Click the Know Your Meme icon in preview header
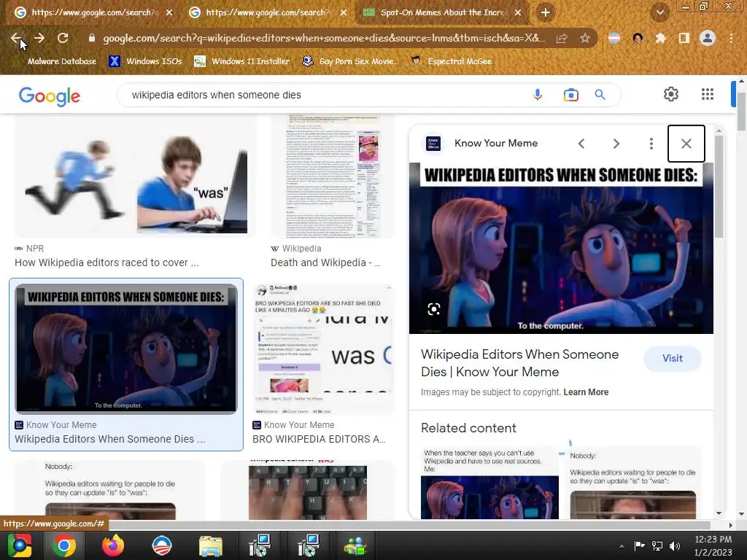Screen dimensions: 747x560 [x=433, y=144]
